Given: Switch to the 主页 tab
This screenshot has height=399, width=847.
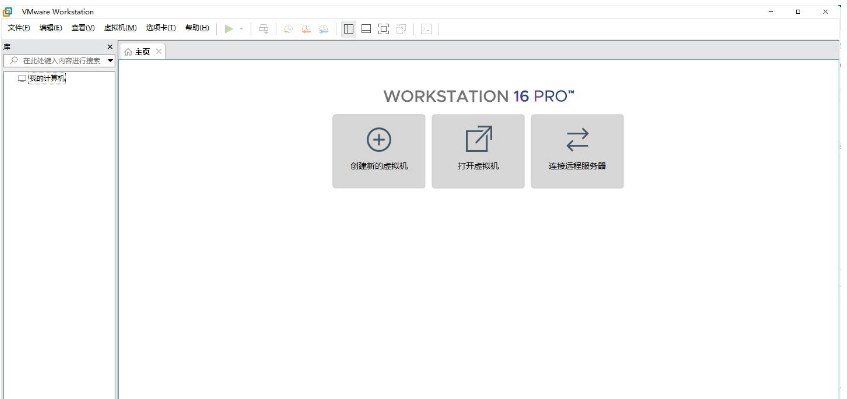Looking at the screenshot, I should click(x=142, y=51).
